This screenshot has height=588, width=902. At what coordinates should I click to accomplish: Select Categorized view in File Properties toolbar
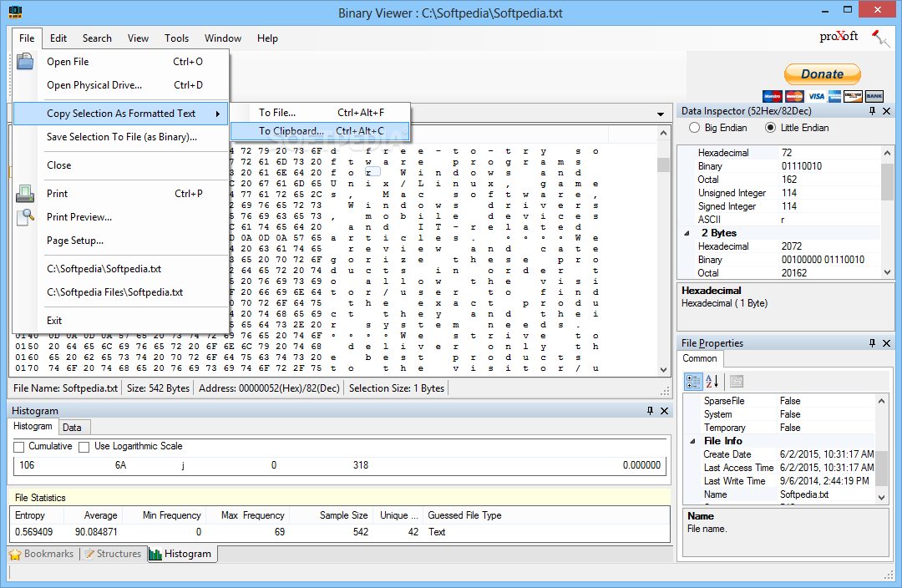click(693, 381)
